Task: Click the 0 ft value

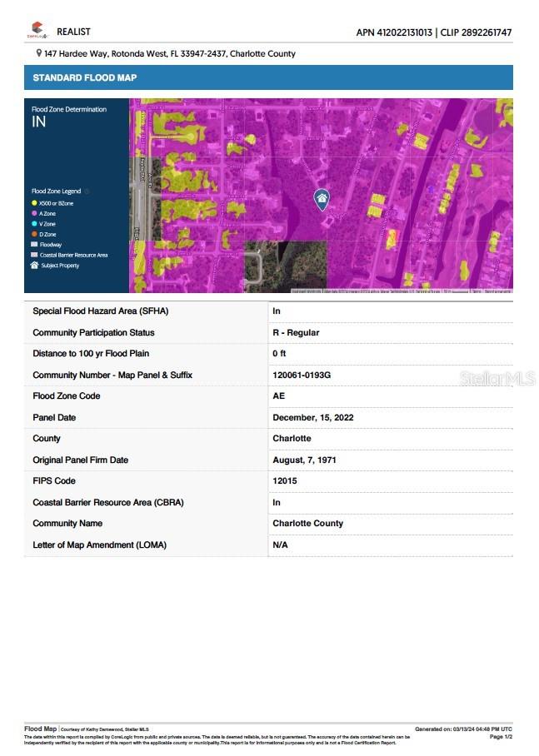Action: pos(279,353)
